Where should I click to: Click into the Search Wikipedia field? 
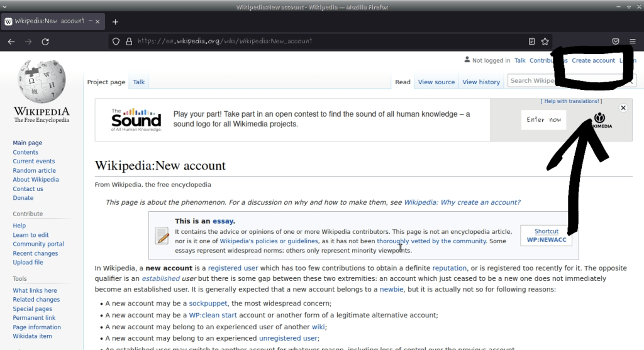point(531,81)
